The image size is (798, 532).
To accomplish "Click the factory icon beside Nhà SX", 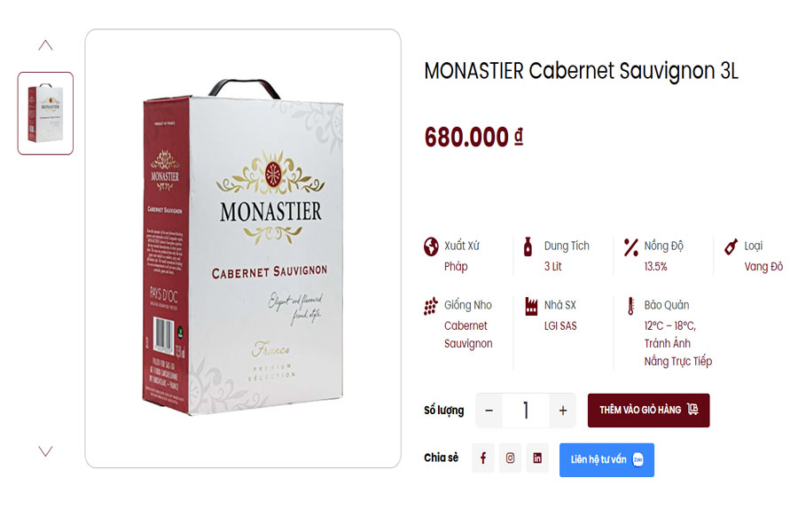I will [531, 306].
